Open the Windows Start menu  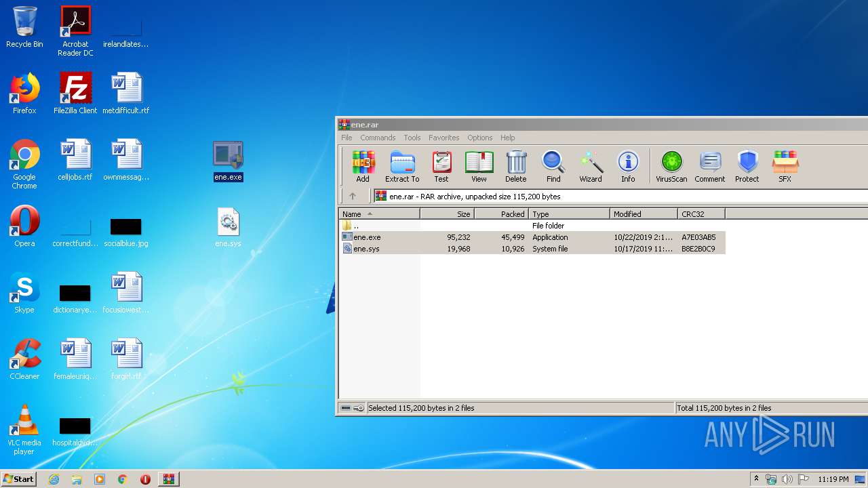[x=19, y=479]
